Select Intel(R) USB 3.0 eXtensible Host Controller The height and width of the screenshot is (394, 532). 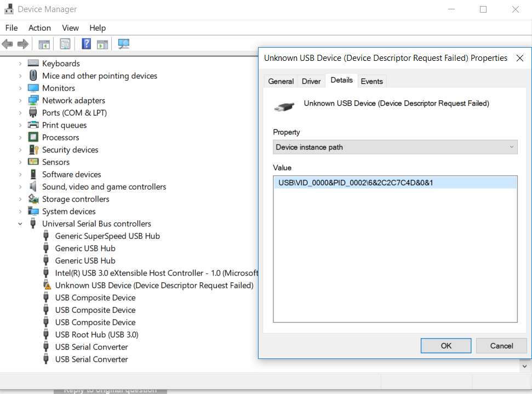point(156,273)
